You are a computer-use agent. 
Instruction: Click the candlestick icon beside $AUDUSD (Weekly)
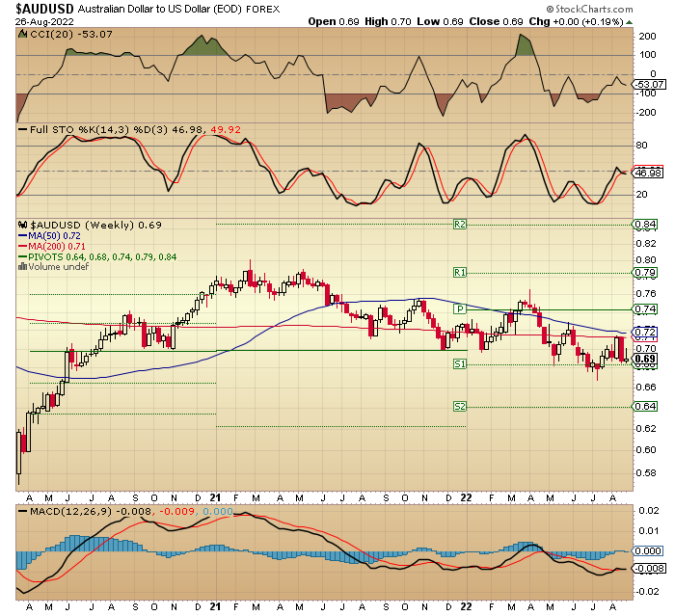click(23, 225)
